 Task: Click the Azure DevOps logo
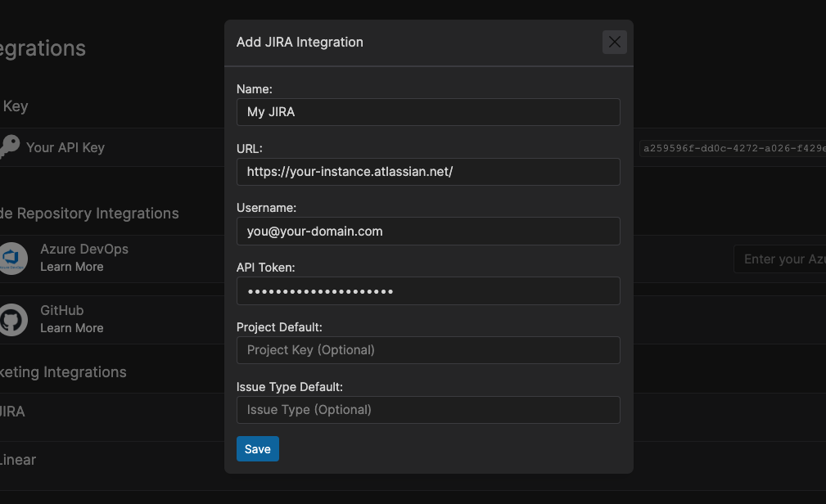tap(12, 259)
